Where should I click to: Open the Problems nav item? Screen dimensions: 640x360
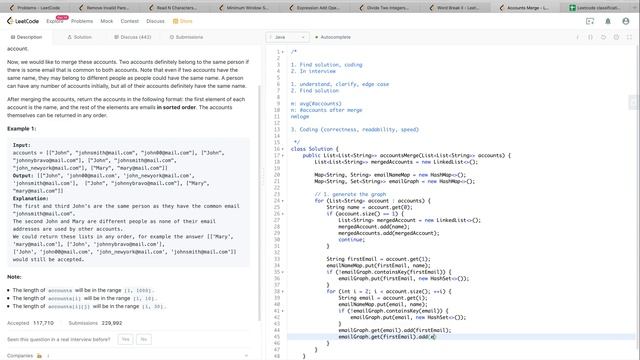click(x=82, y=21)
